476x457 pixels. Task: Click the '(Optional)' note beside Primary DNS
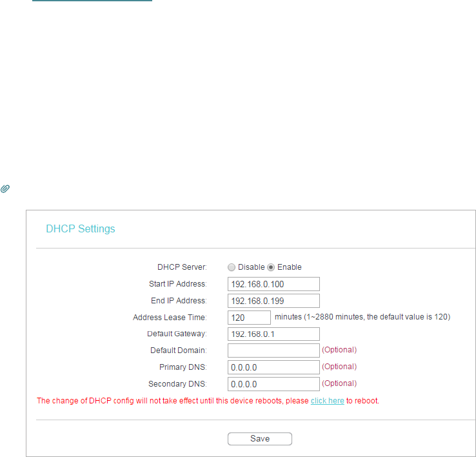point(339,367)
